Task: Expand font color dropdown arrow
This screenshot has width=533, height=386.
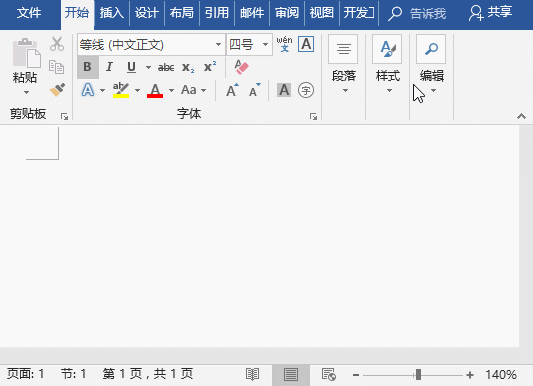Action: pos(171,90)
